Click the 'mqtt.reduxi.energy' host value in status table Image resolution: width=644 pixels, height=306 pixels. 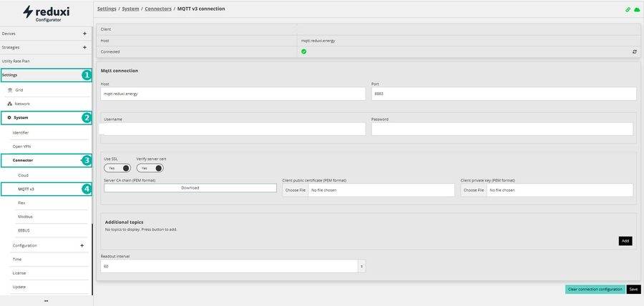[x=318, y=41]
